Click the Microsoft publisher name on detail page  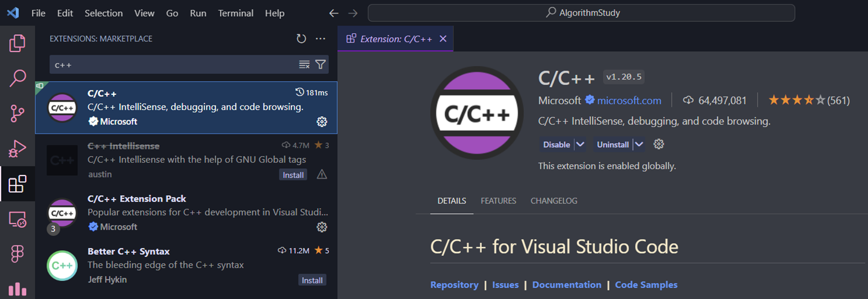tap(560, 100)
